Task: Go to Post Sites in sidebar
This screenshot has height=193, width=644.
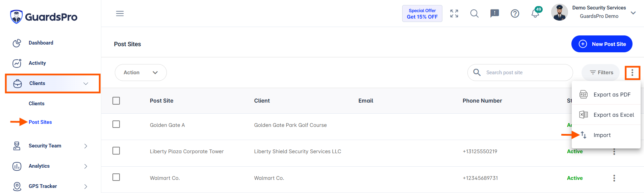Action: tap(40, 122)
